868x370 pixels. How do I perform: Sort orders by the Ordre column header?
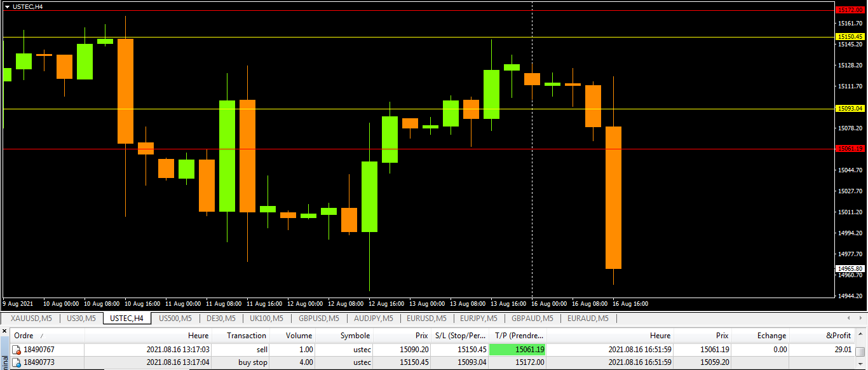click(x=24, y=336)
